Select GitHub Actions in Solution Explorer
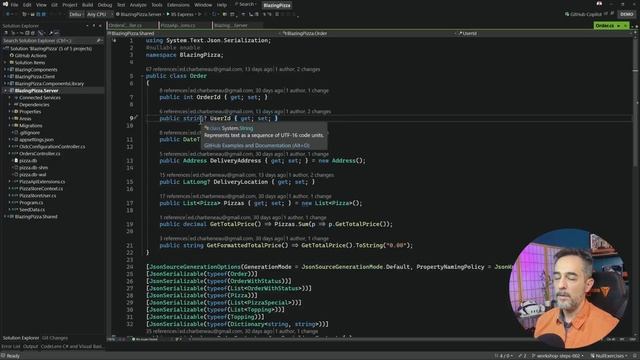The height and width of the screenshot is (360, 640). coord(31,56)
